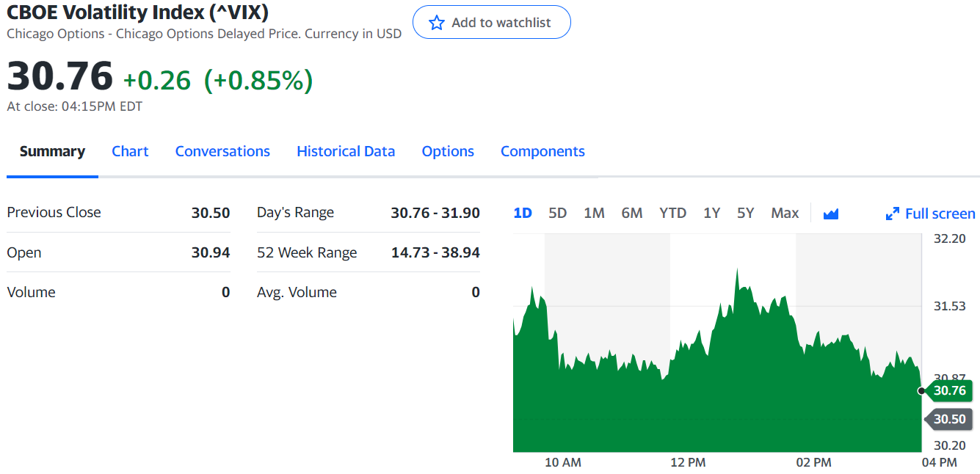Click the gray 30.50 previous close chart tag

point(949,419)
